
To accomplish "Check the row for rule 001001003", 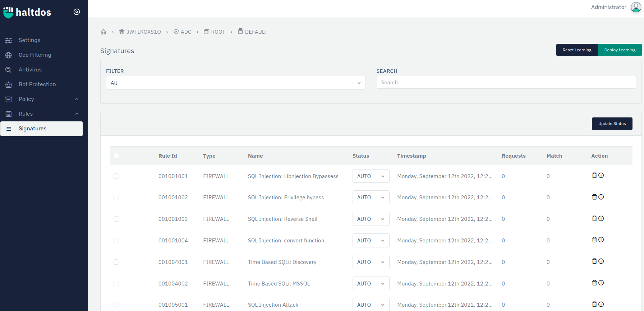I will pyautogui.click(x=116, y=219).
